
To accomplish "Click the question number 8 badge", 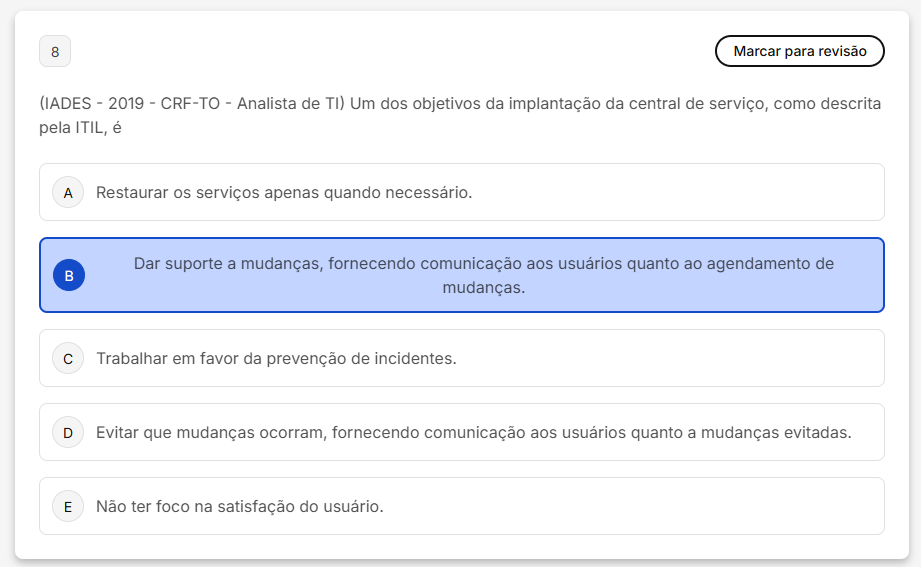I will click(55, 51).
